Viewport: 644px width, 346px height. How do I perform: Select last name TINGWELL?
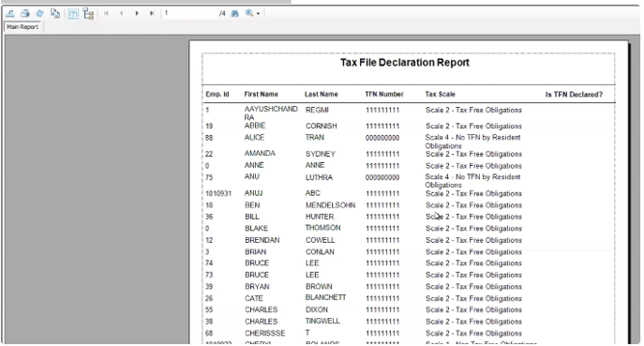[322, 321]
